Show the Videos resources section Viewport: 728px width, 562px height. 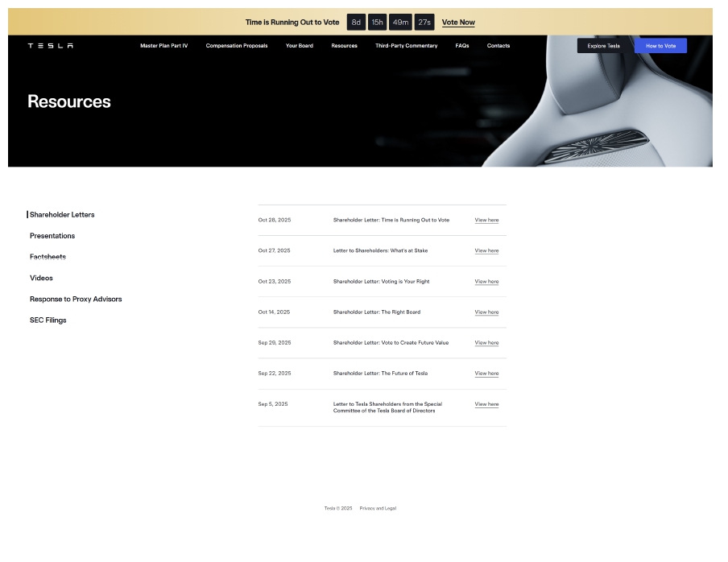coord(41,278)
